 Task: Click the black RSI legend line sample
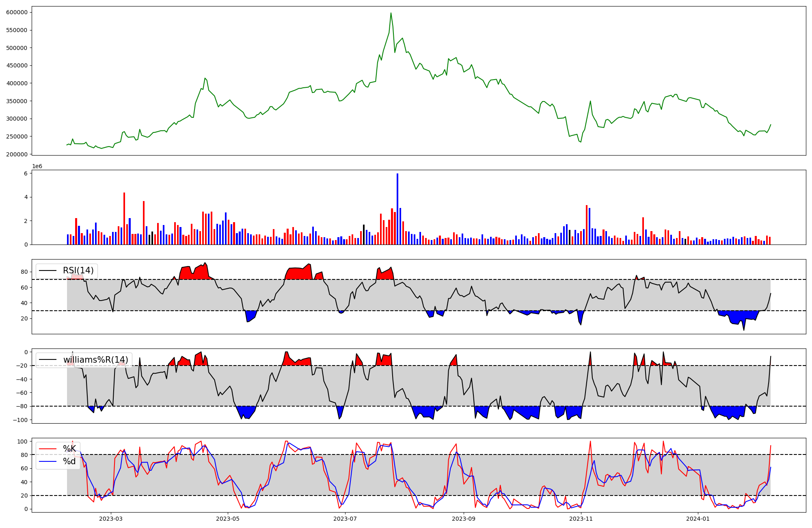tap(48, 271)
